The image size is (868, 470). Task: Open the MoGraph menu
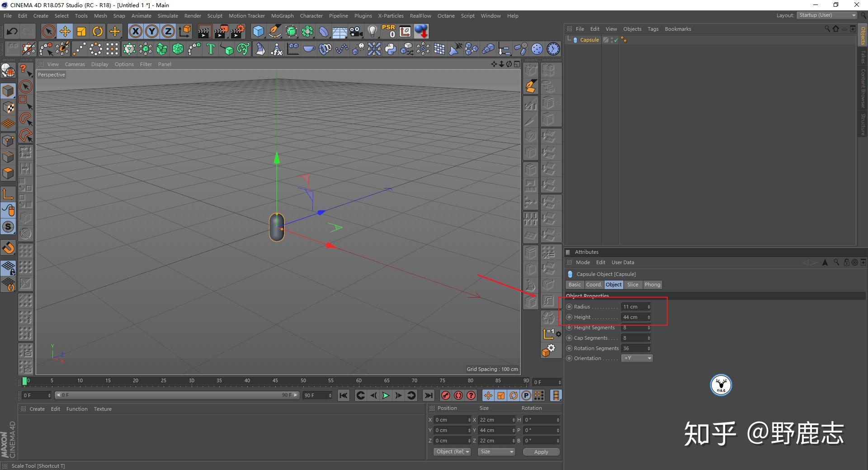pyautogui.click(x=282, y=16)
